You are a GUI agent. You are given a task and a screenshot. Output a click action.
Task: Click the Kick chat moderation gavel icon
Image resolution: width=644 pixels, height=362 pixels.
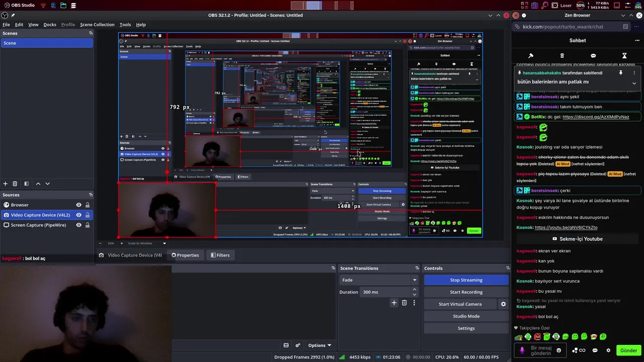(x=531, y=55)
